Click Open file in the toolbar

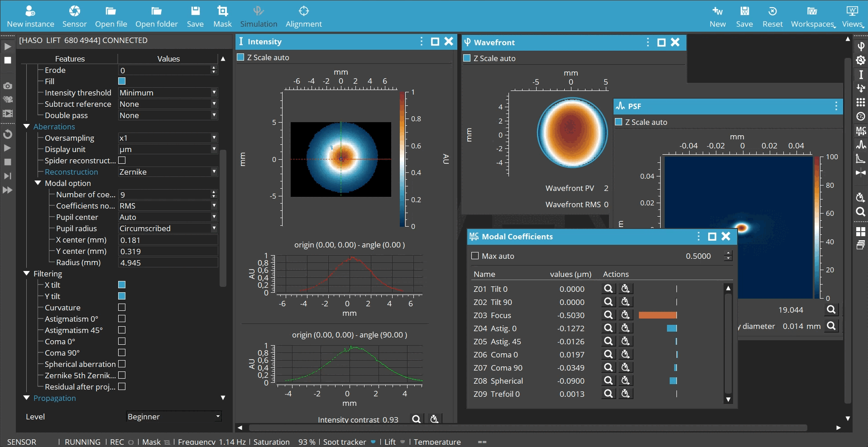pyautogui.click(x=111, y=17)
